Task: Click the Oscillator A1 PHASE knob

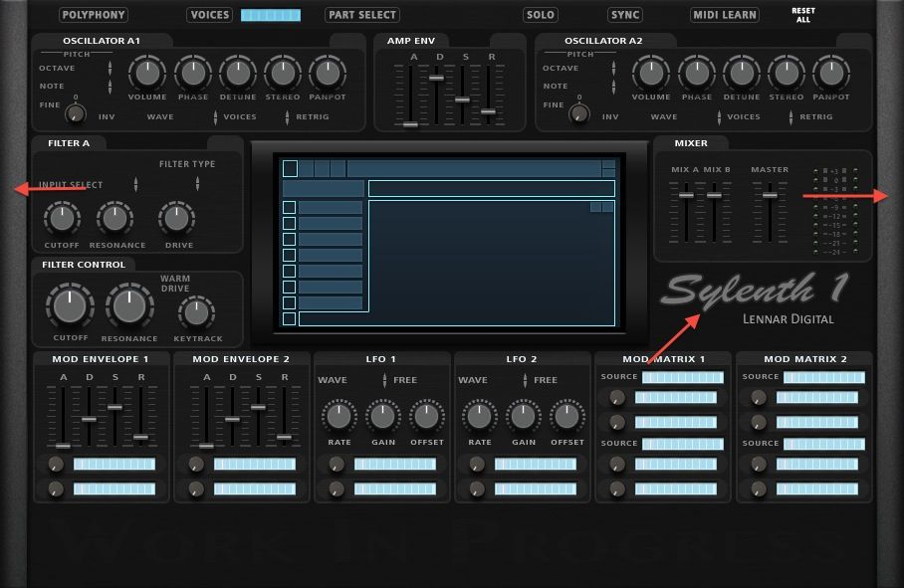Action: (192, 73)
